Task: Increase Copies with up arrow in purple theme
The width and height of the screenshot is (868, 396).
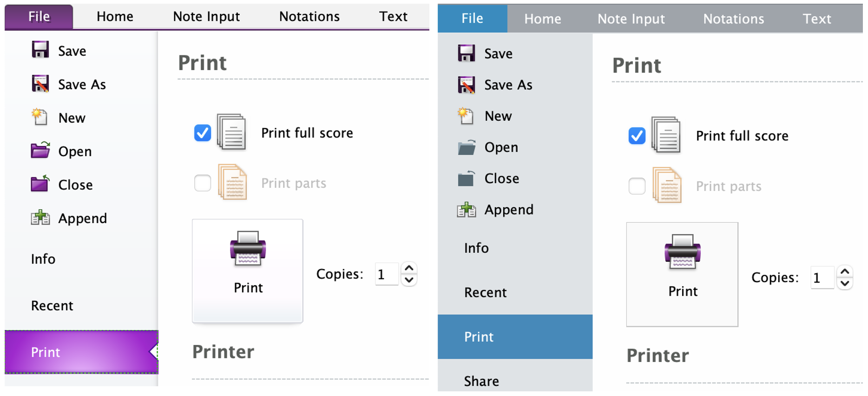Action: click(x=409, y=268)
